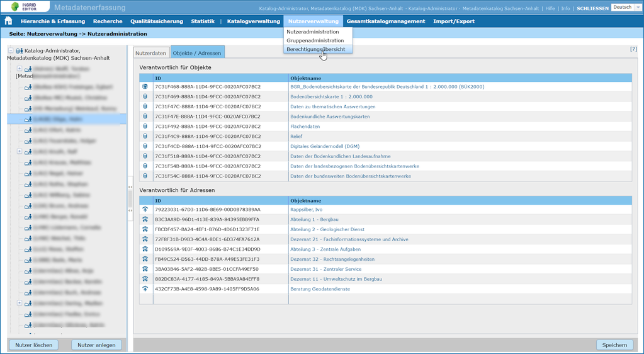Open Abteilung 3 - Zentrale Aufgaben link
644x354 pixels.
pyautogui.click(x=325, y=249)
